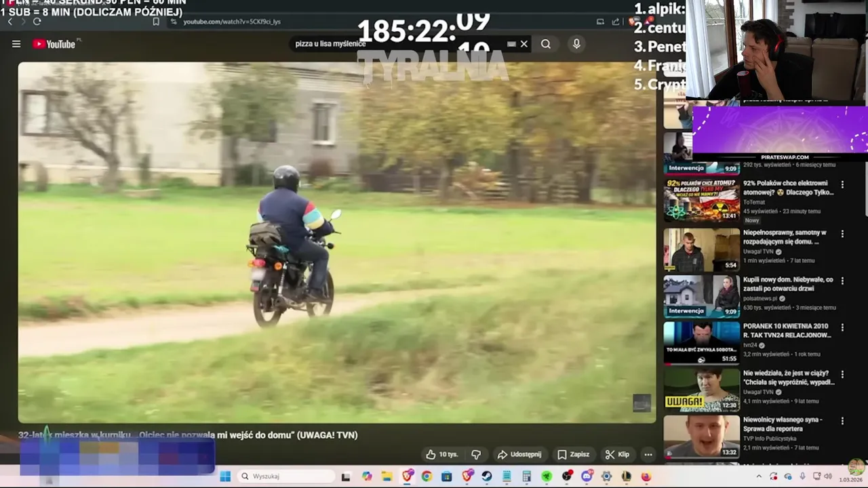The width and height of the screenshot is (868, 488).
Task: Open video titled 92% Polaków chce elektrowni atomowej
Action: [x=787, y=188]
